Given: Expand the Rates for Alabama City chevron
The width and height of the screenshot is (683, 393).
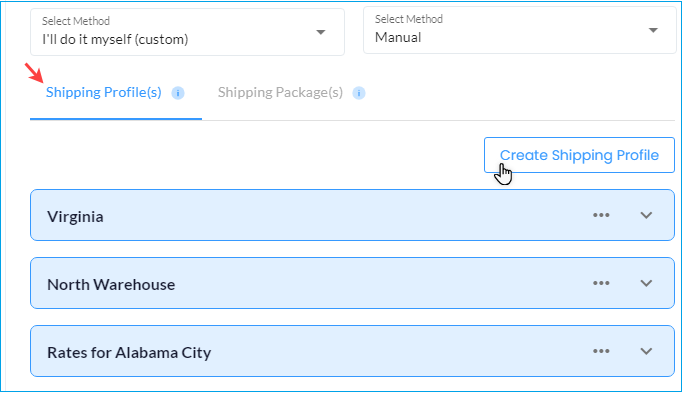Looking at the screenshot, I should (646, 351).
